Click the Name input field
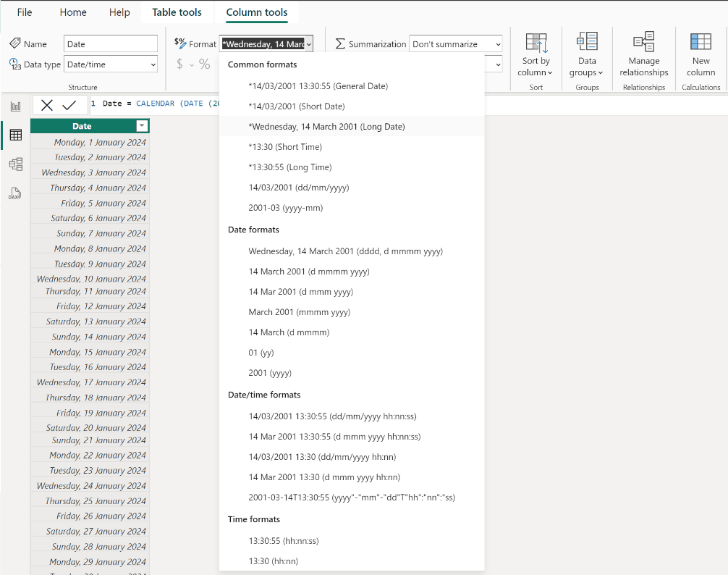The image size is (728, 575). tap(111, 43)
